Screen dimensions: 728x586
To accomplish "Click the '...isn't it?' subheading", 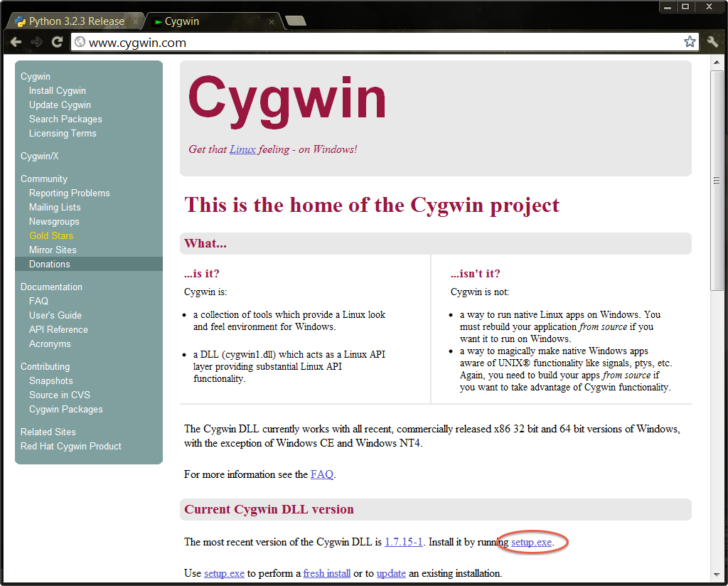I will click(475, 274).
